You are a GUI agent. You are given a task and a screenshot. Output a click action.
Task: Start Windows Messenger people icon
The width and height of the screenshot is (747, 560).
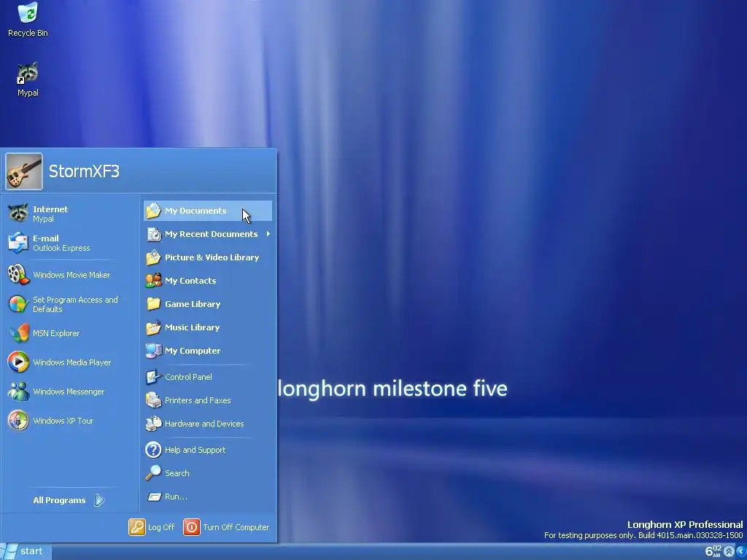point(18,391)
